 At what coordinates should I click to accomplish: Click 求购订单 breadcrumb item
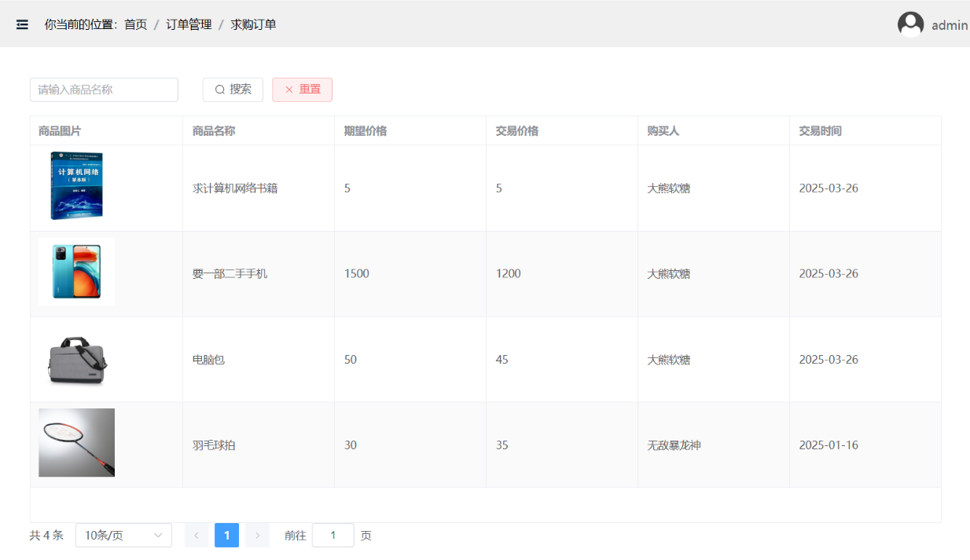253,25
